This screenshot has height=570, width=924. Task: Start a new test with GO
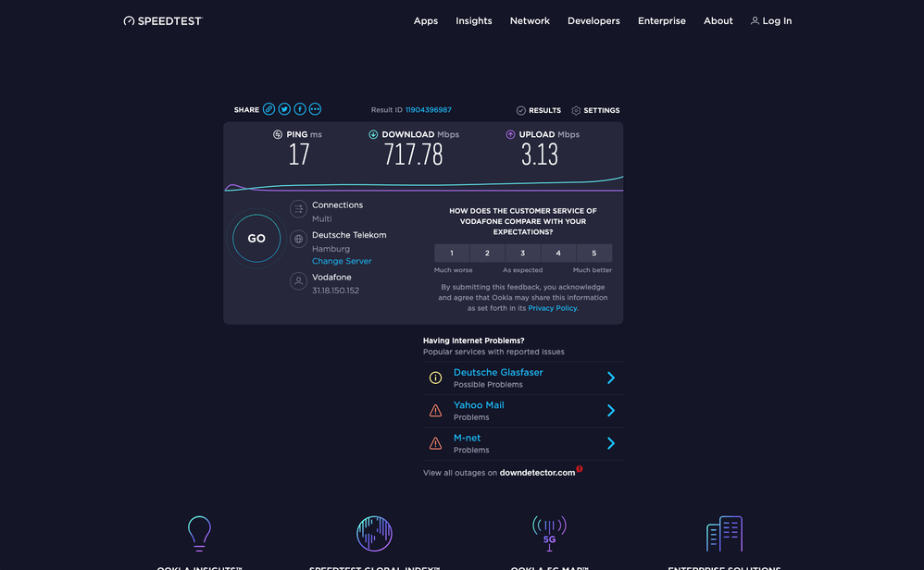256,239
